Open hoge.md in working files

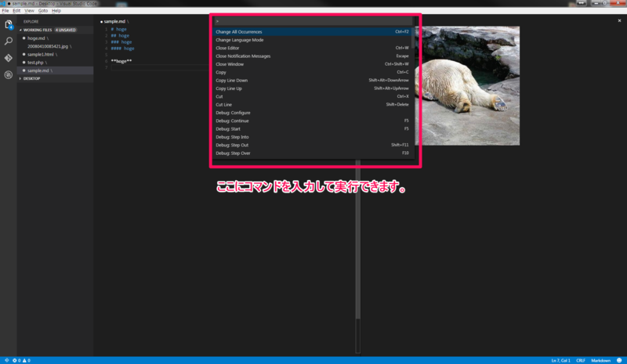click(55, 38)
